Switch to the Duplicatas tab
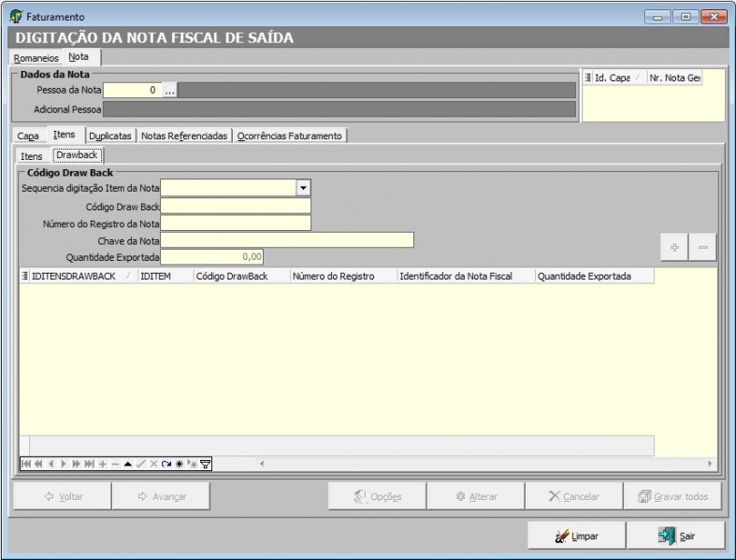 click(109, 136)
